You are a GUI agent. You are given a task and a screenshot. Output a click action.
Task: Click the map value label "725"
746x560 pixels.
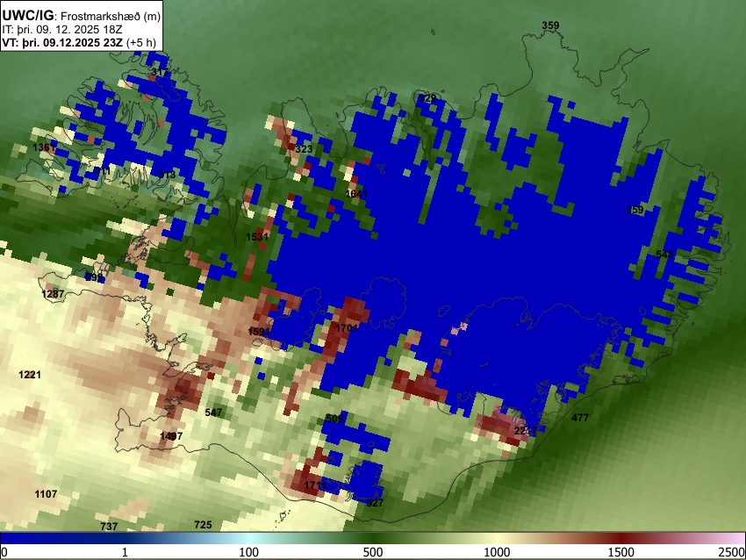203,525
